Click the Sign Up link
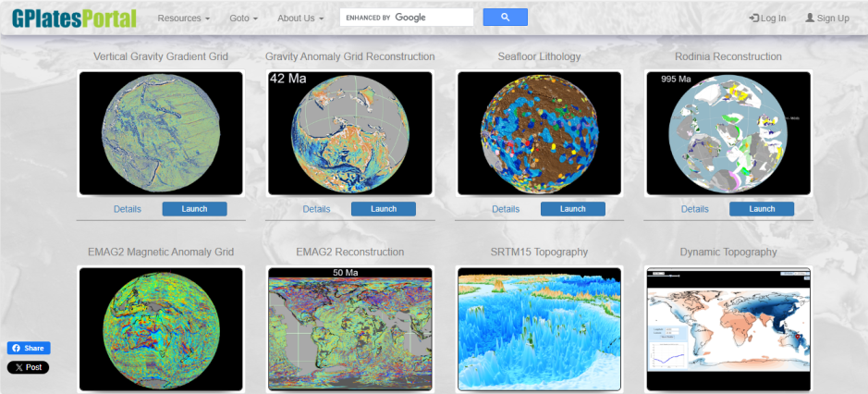Image resolution: width=868 pixels, height=394 pixels. [x=826, y=18]
